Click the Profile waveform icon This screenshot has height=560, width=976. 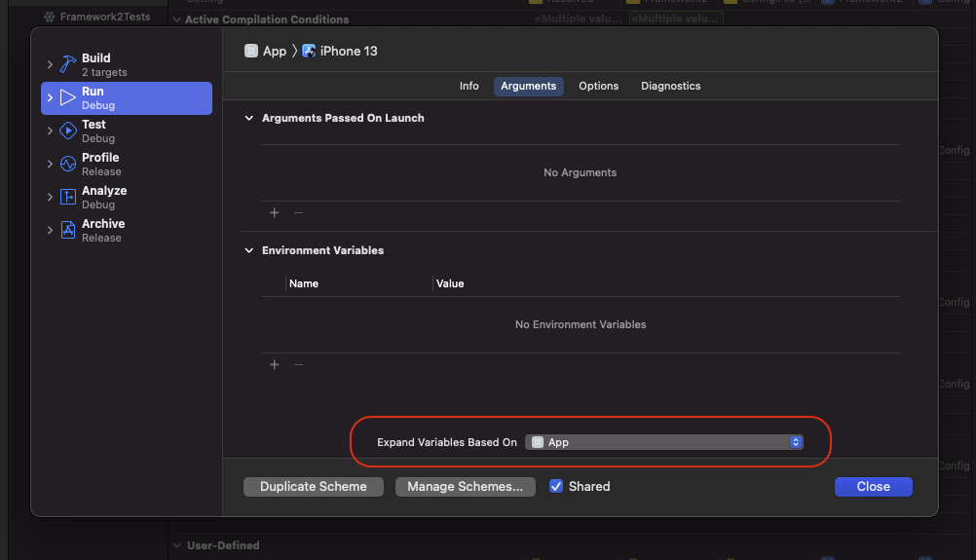tap(68, 164)
